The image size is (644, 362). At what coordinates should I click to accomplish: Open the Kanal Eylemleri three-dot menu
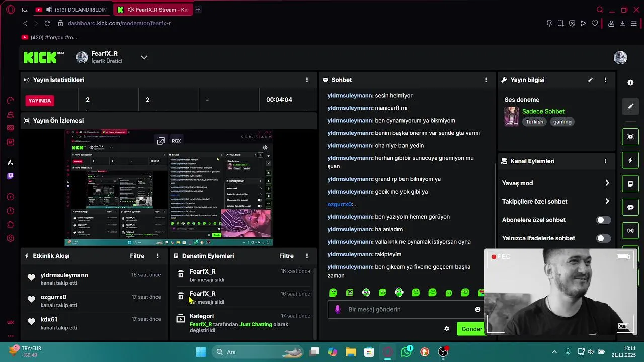coord(605,161)
